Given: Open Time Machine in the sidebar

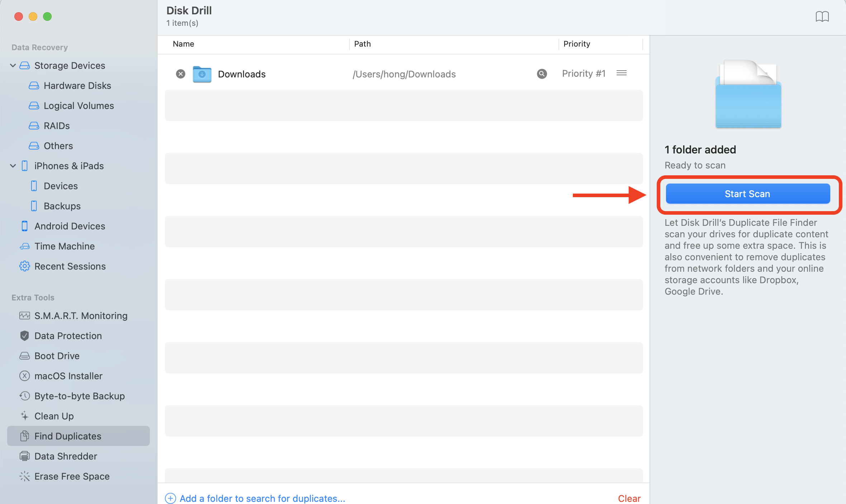Looking at the screenshot, I should pos(65,246).
